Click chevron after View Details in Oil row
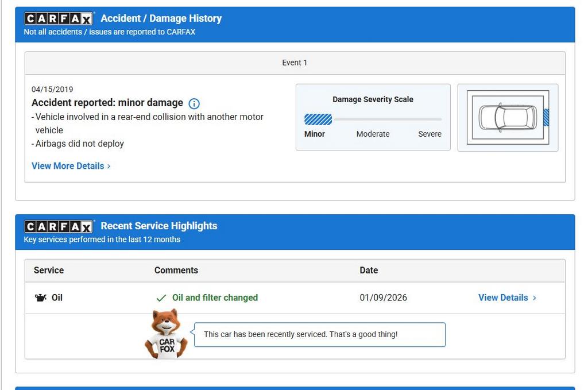This screenshot has width=588, height=390. pyautogui.click(x=535, y=298)
